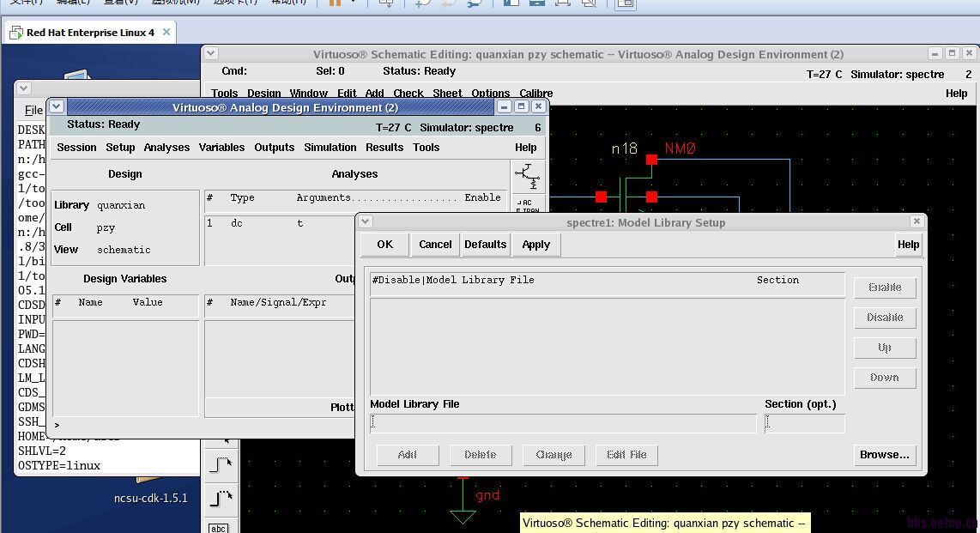Click the Apply button
The height and width of the screenshot is (533, 980).
point(536,245)
